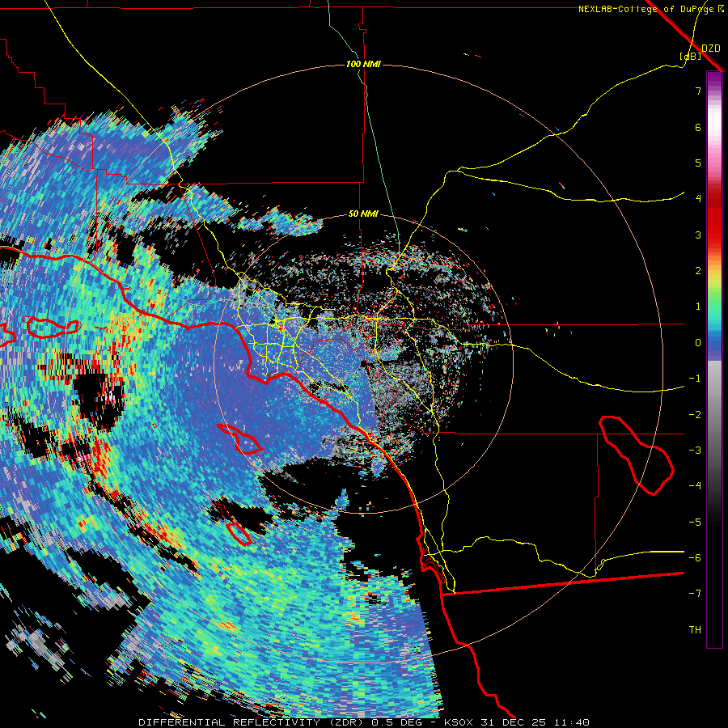Select the -6 dB tick label
Image resolution: width=728 pixels, height=728 pixels.
pos(695,558)
